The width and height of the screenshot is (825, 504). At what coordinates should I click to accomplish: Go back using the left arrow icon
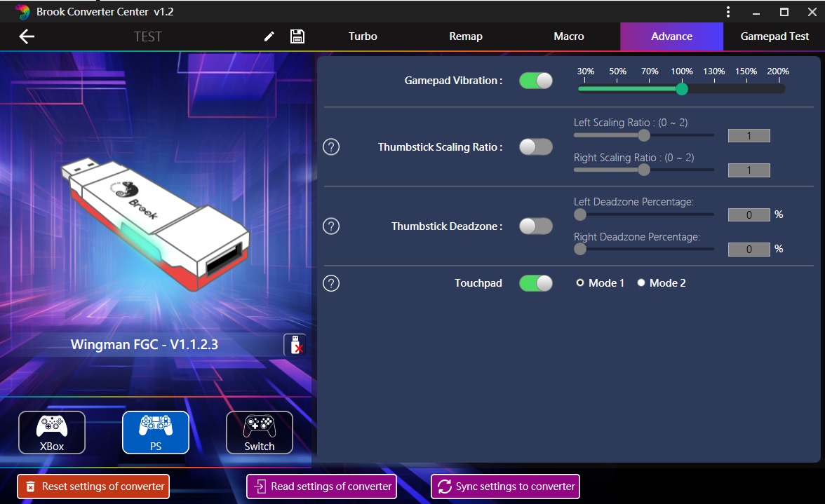coord(27,36)
